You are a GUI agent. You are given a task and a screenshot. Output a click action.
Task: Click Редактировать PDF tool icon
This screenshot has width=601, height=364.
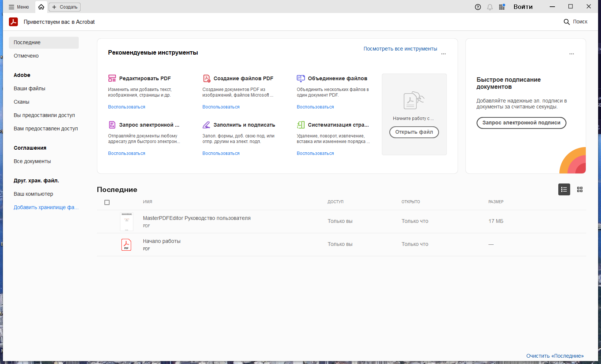pyautogui.click(x=112, y=78)
